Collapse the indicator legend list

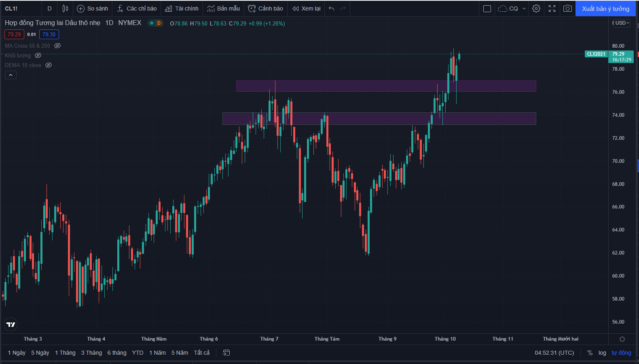[x=11, y=75]
